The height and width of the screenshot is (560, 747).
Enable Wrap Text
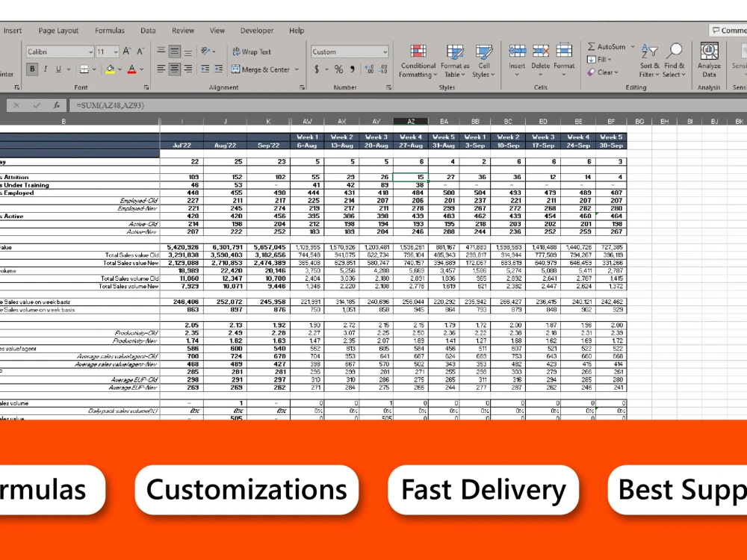[252, 51]
